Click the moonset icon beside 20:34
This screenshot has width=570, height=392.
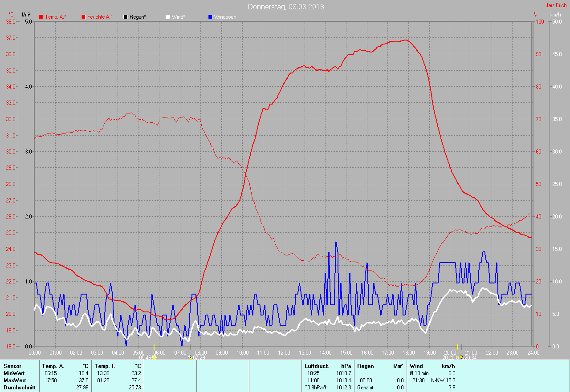coord(462,357)
